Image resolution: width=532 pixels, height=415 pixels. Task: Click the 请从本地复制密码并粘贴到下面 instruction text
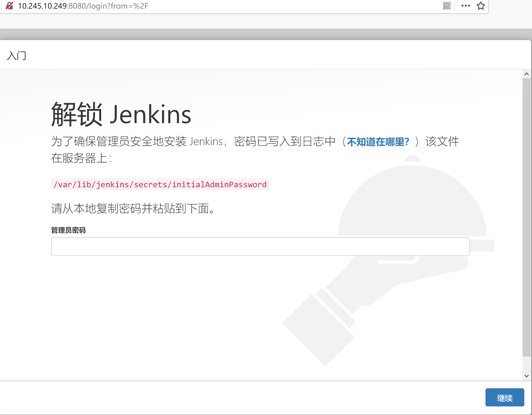point(133,209)
